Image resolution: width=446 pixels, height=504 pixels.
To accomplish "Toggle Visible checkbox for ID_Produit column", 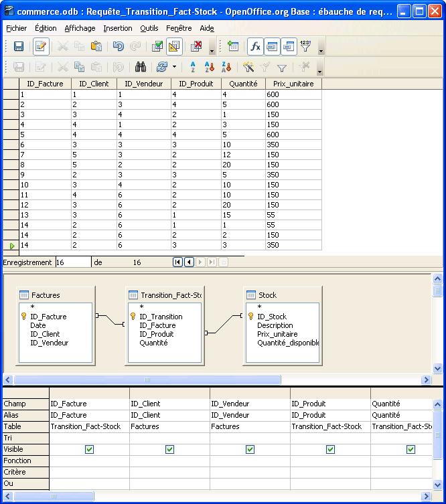I will [x=330, y=450].
